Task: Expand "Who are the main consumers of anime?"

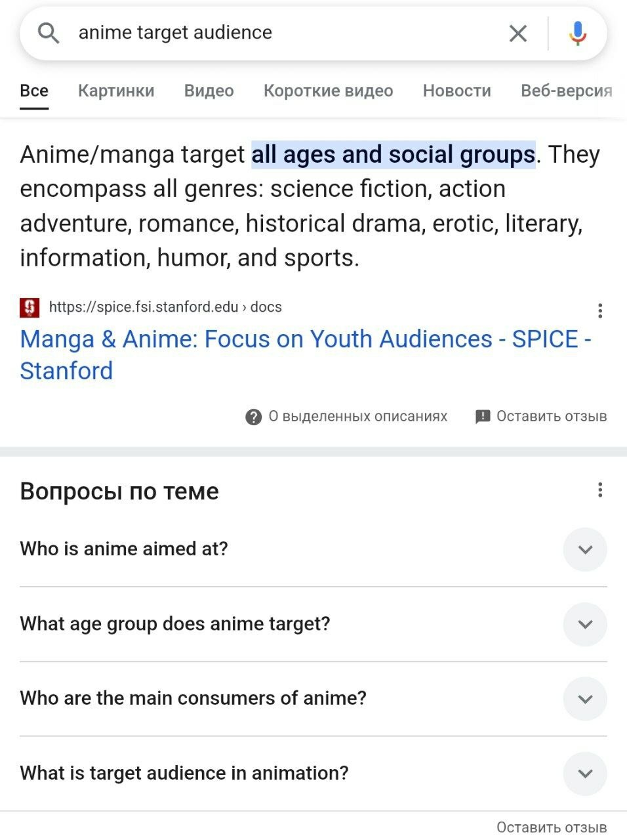Action: point(585,699)
